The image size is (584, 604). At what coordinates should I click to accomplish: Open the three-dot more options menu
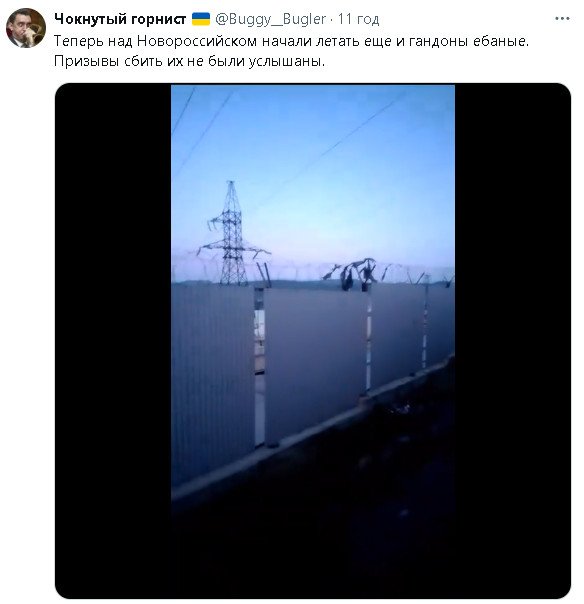(562, 18)
